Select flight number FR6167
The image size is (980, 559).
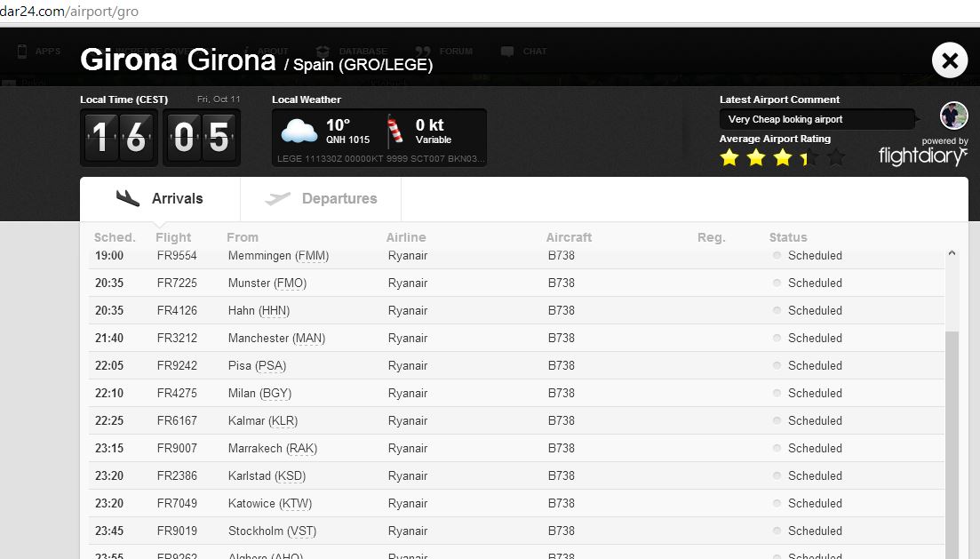pos(177,421)
